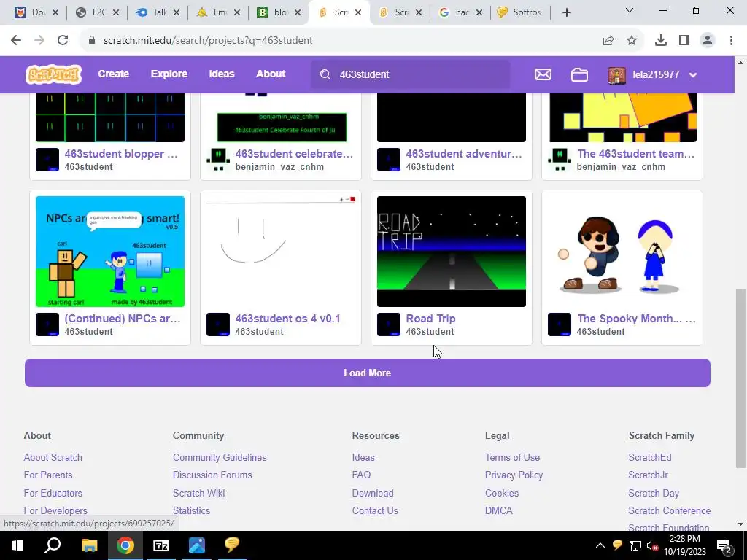The width and height of the screenshot is (747, 560).
Task: Open the DMCA link
Action: 499,510
